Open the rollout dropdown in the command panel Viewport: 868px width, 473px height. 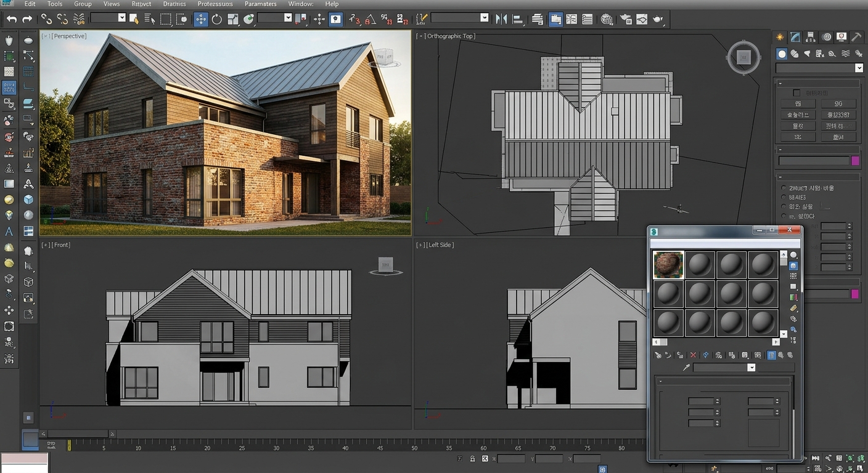[x=859, y=67]
